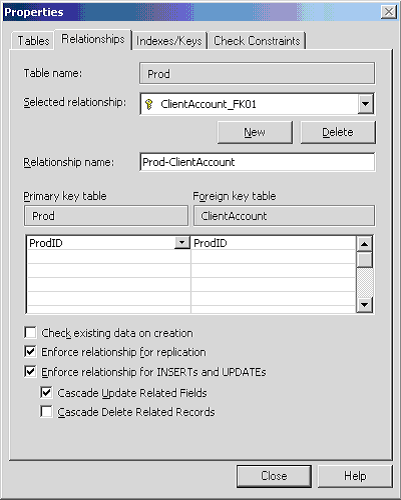Uncheck Enforce relationship for replication
The image size is (401, 500).
coord(30,352)
